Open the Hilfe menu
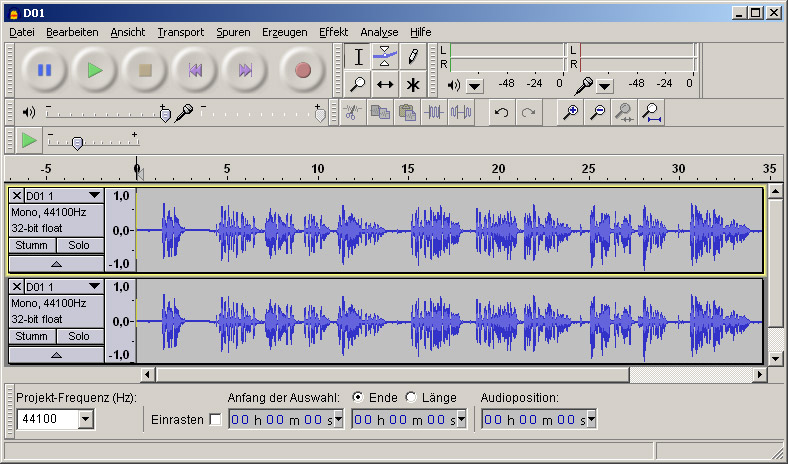This screenshot has height=464, width=788. 421,32
